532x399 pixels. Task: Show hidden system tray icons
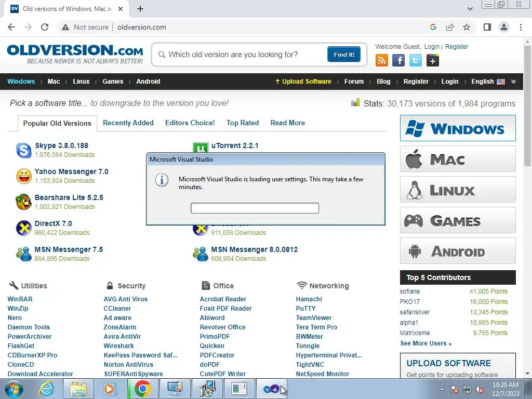[x=442, y=390]
